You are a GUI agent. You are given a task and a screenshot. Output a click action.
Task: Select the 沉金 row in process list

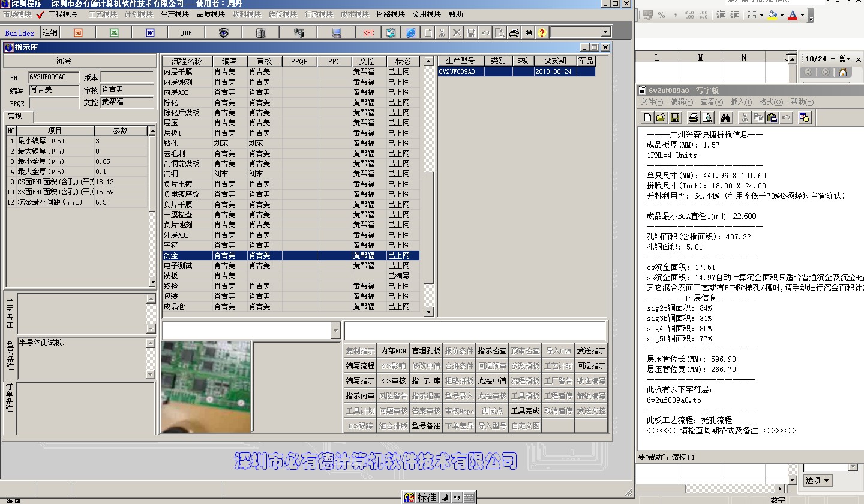point(290,256)
